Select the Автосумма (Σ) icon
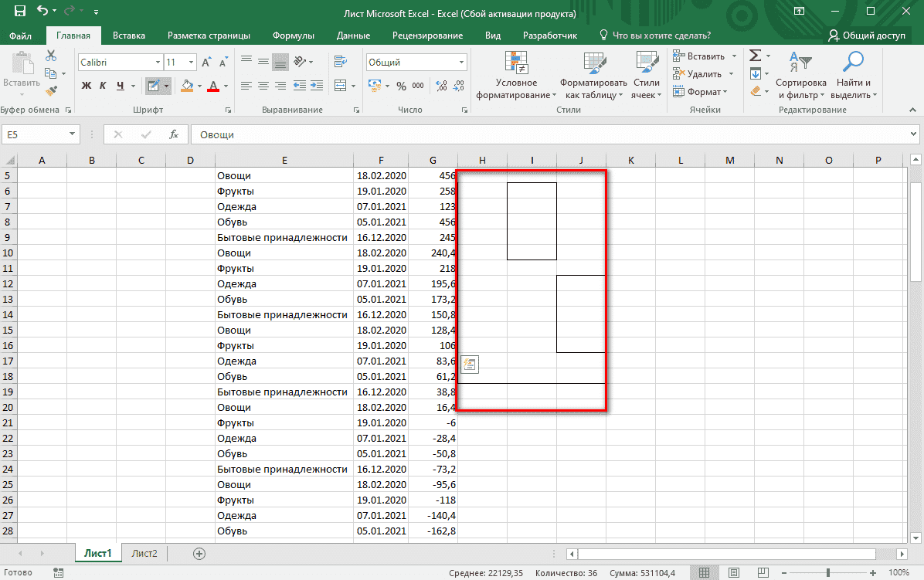Viewport: 924px width, 580px height. click(x=753, y=55)
